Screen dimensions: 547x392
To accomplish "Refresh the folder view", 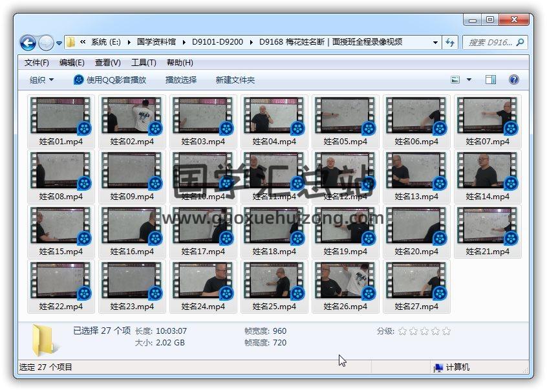I will 450,43.
